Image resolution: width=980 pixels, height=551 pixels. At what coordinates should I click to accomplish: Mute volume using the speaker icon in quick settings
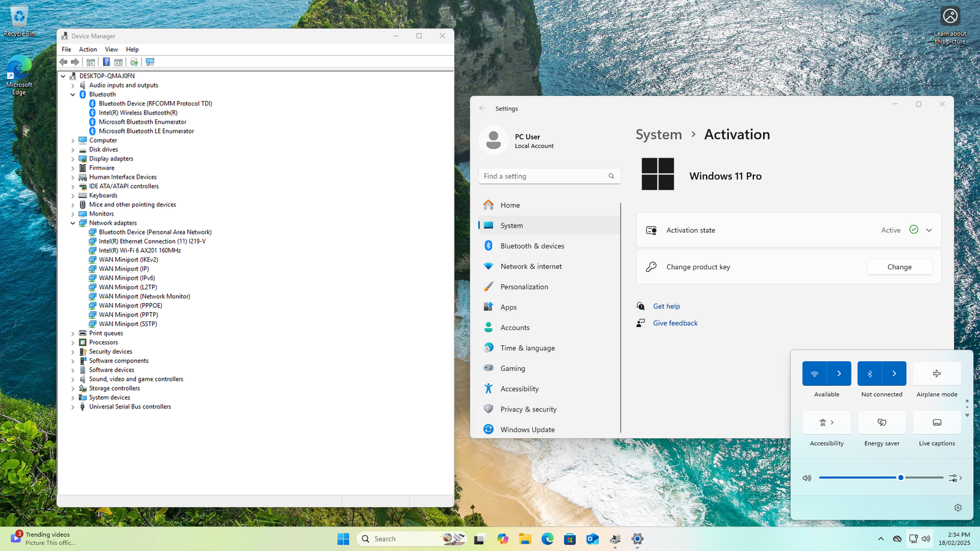pos(807,478)
